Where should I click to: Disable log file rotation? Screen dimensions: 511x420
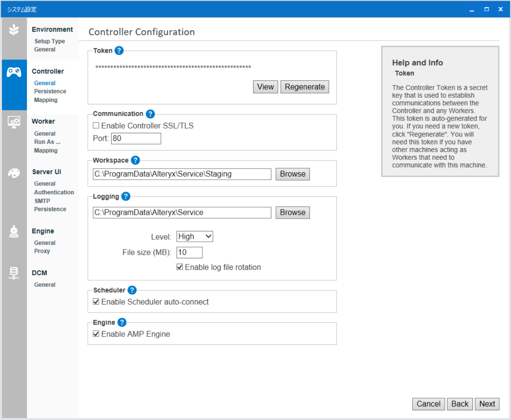coord(179,266)
